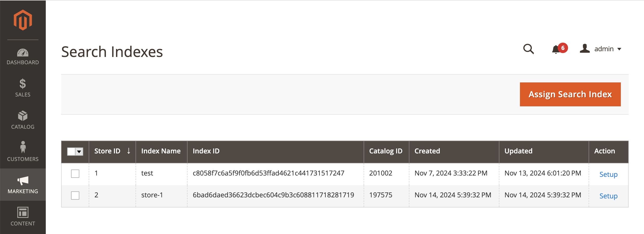Select the Content sidebar icon

[23, 213]
